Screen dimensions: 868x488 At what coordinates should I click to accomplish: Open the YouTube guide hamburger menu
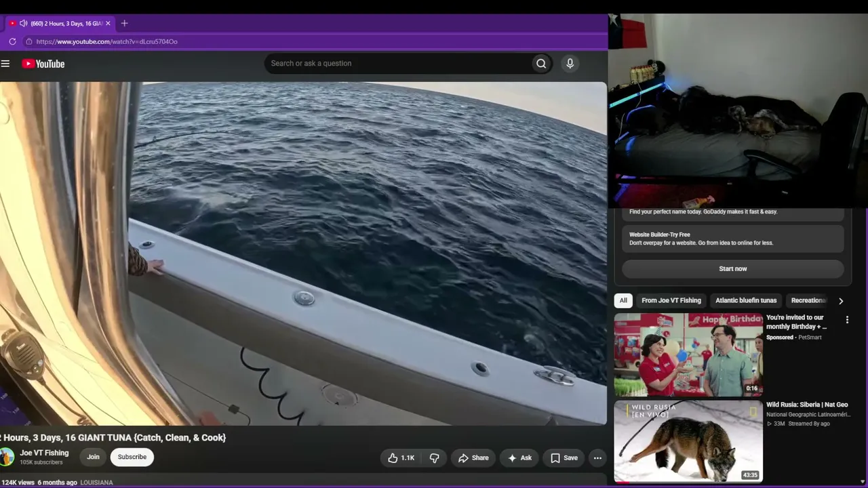pyautogui.click(x=5, y=64)
